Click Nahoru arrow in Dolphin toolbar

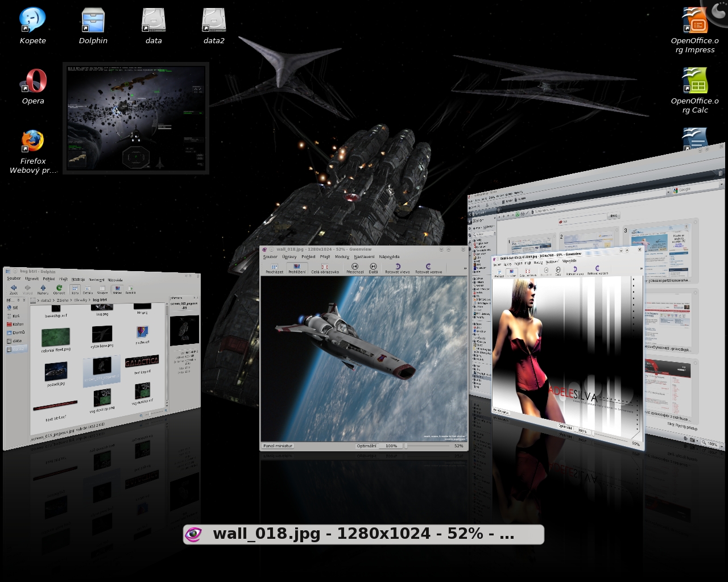[x=43, y=289]
